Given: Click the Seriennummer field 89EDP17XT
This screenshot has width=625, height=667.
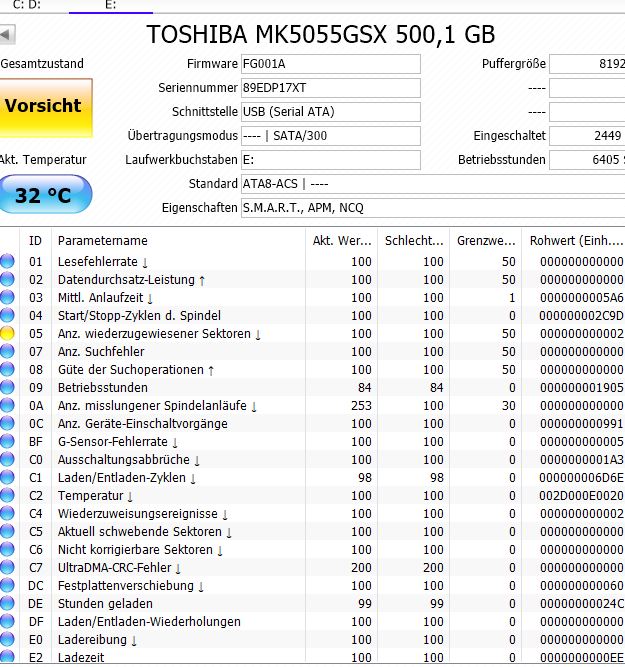Looking at the screenshot, I should pos(331,88).
